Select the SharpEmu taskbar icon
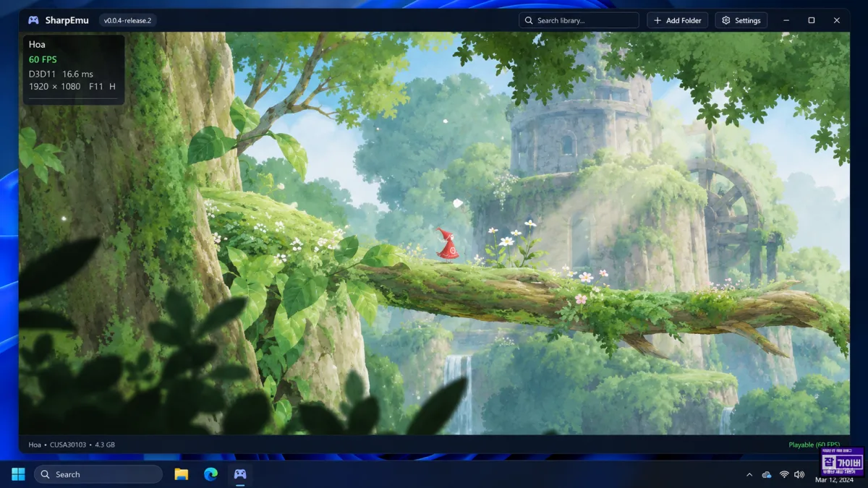868x488 pixels. pos(239,474)
